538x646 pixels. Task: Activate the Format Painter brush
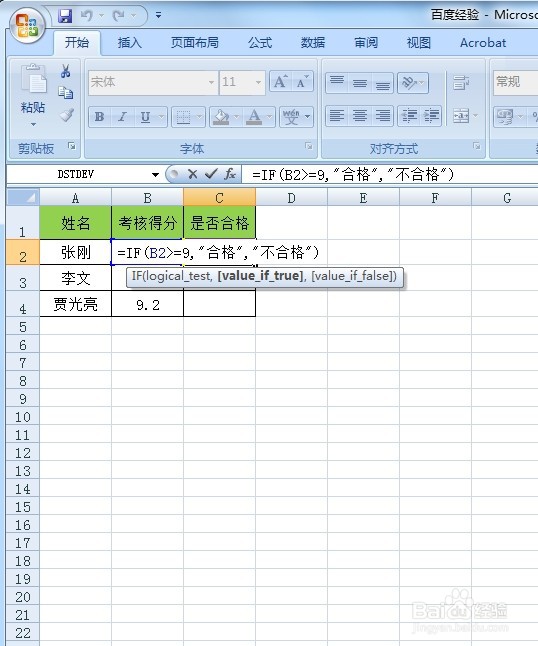tap(66, 115)
